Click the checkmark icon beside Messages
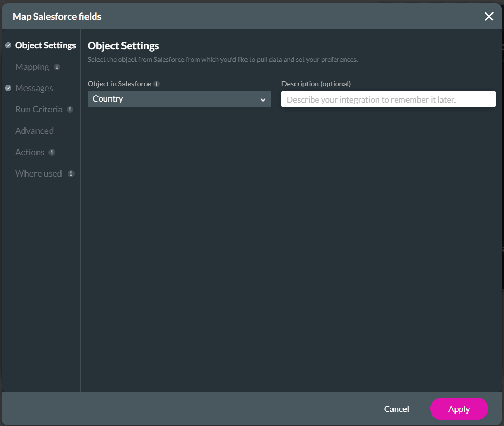Viewport: 504px width, 426px height. [x=8, y=88]
